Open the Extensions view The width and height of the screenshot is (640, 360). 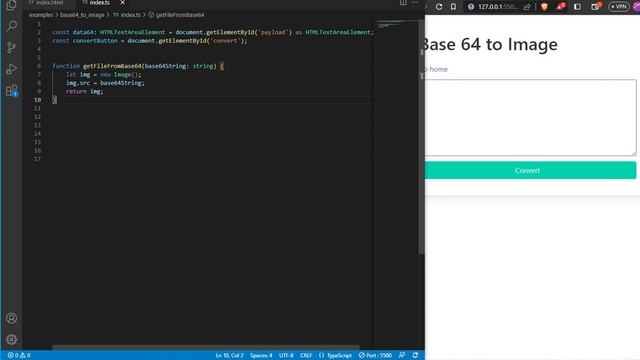click(x=11, y=91)
